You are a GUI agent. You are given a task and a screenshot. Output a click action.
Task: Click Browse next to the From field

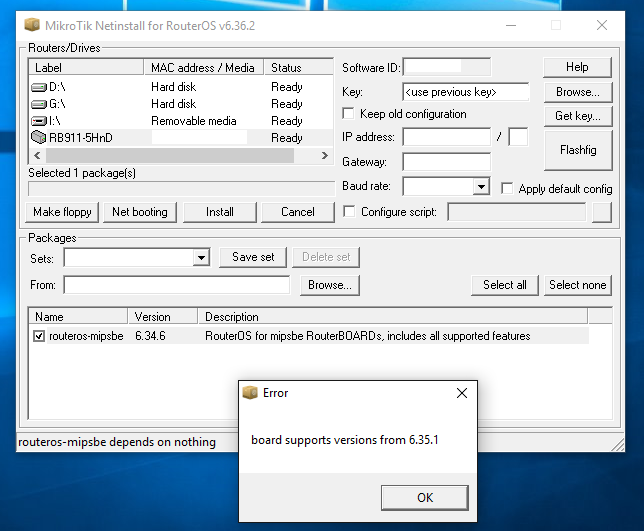coord(330,285)
